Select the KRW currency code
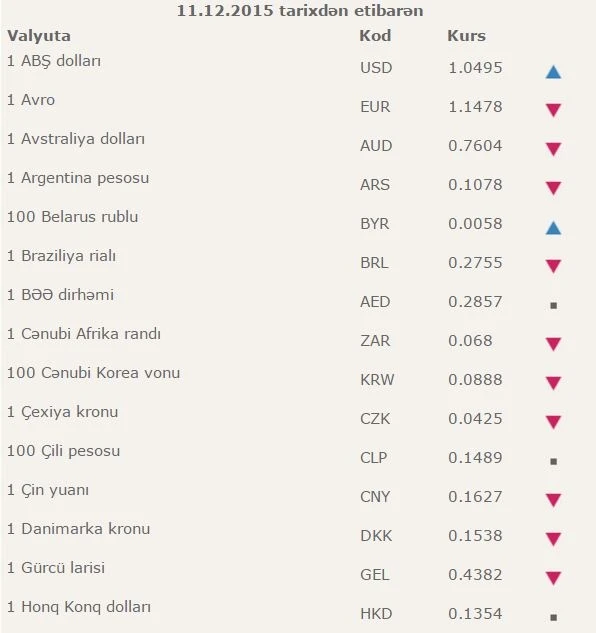The width and height of the screenshot is (596, 633). pyautogui.click(x=377, y=379)
